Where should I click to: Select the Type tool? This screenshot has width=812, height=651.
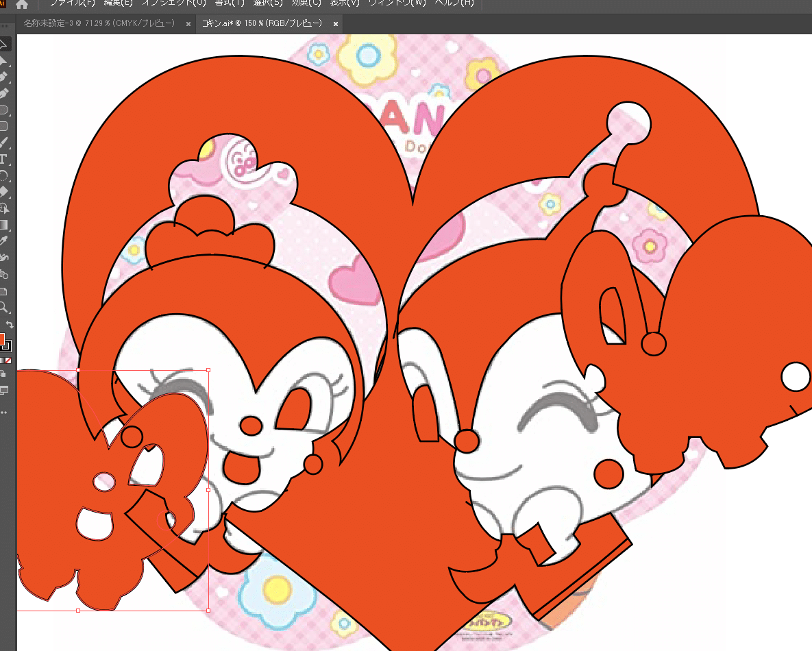click(3, 159)
